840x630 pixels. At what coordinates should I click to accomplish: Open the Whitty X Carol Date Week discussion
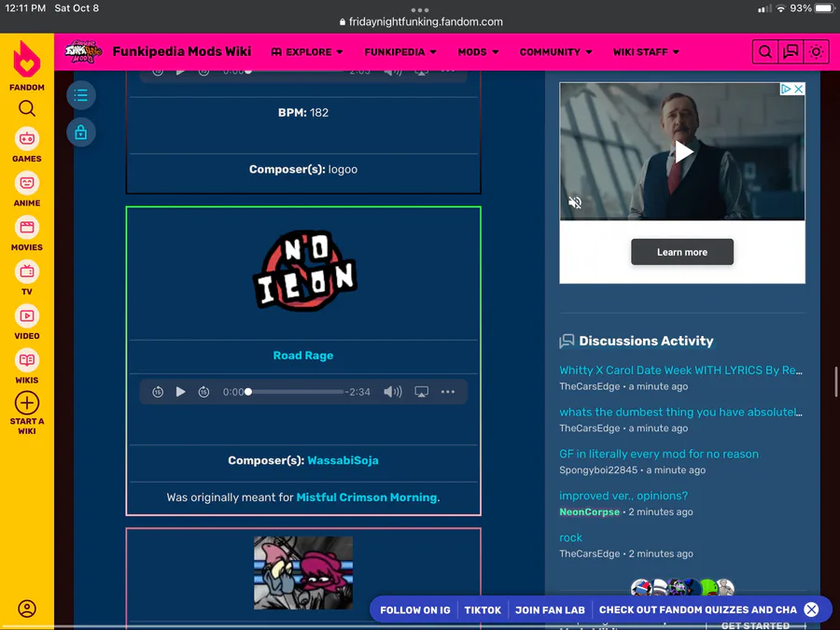point(681,371)
